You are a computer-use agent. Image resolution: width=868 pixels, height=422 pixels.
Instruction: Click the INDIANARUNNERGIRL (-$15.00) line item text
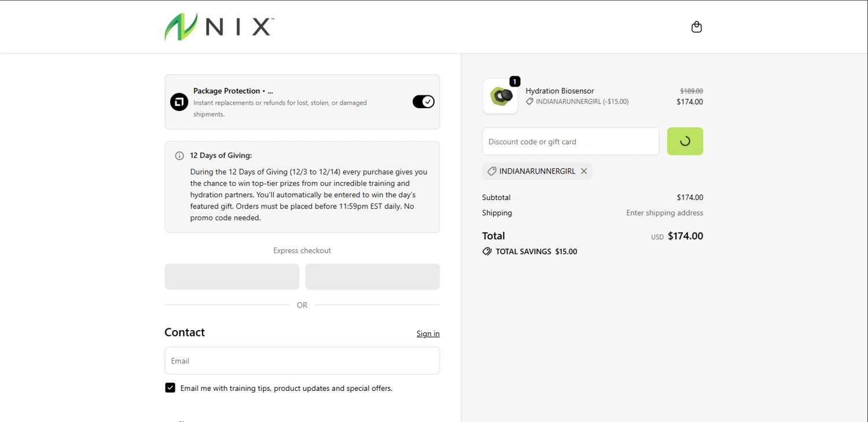click(x=582, y=102)
